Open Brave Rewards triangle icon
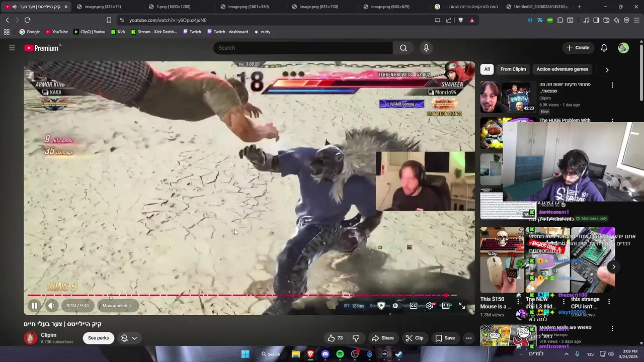644x362 pixels. click(x=472, y=20)
